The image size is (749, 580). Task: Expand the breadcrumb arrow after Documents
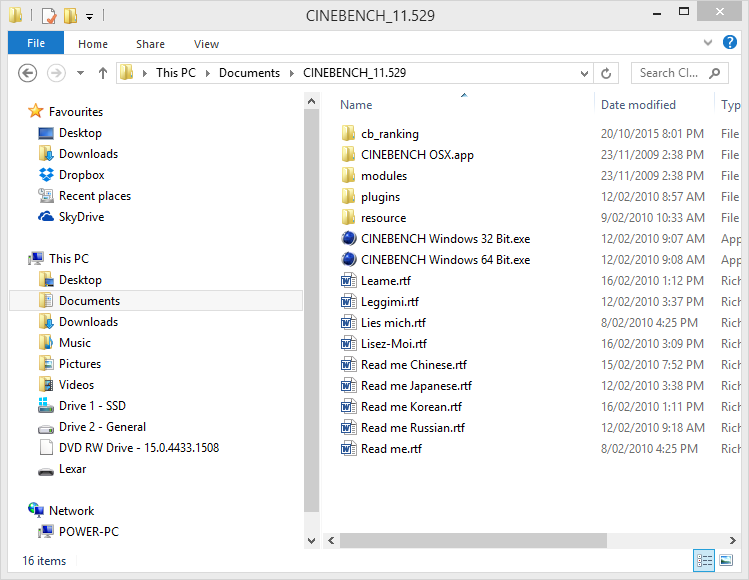click(x=291, y=73)
